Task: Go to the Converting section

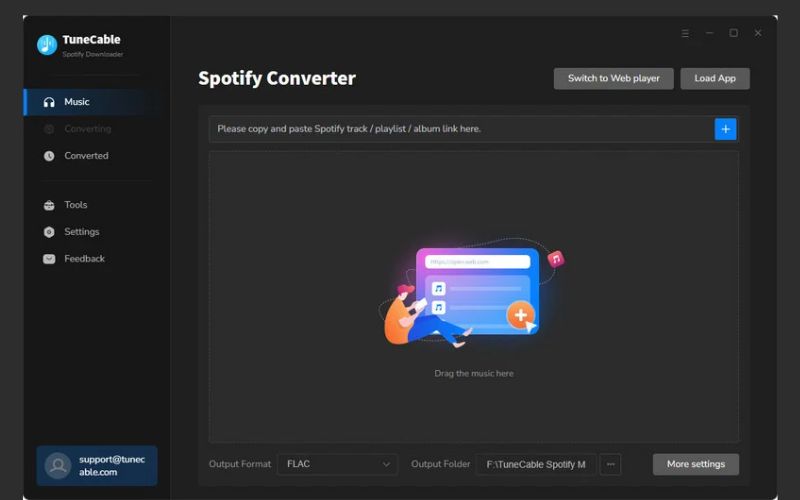Action: pyautogui.click(x=87, y=129)
